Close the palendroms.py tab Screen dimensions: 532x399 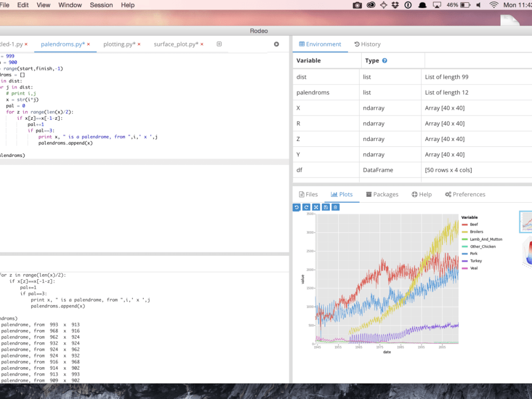click(88, 45)
